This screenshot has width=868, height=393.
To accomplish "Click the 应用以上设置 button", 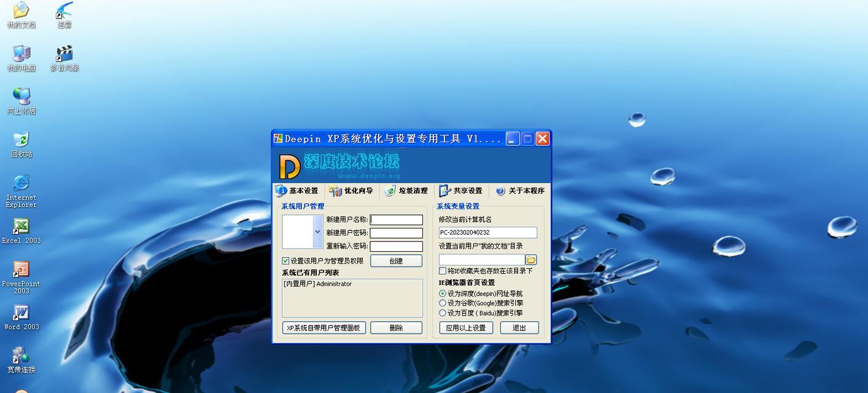I will pyautogui.click(x=466, y=328).
